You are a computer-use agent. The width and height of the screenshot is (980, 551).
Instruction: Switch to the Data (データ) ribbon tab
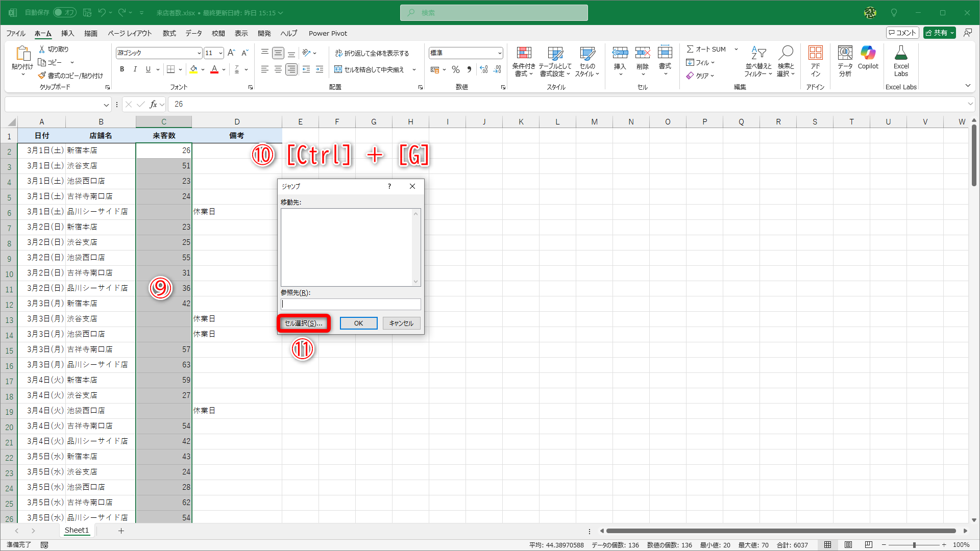tap(193, 33)
